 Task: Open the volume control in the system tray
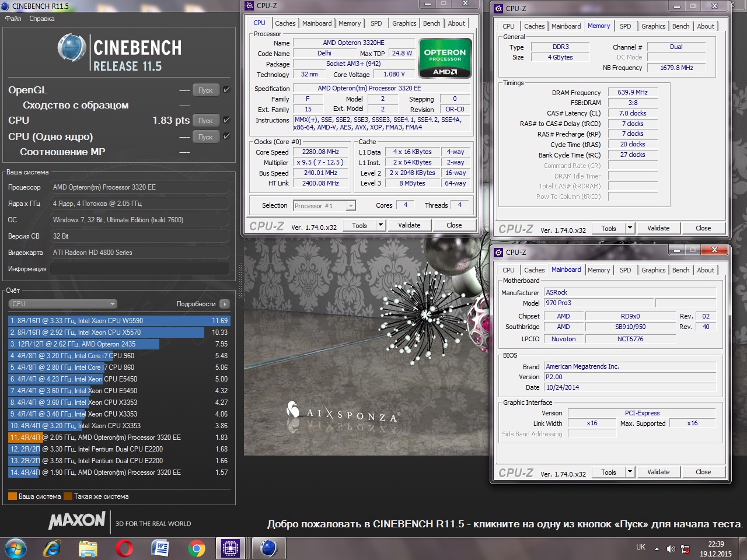[x=671, y=548]
